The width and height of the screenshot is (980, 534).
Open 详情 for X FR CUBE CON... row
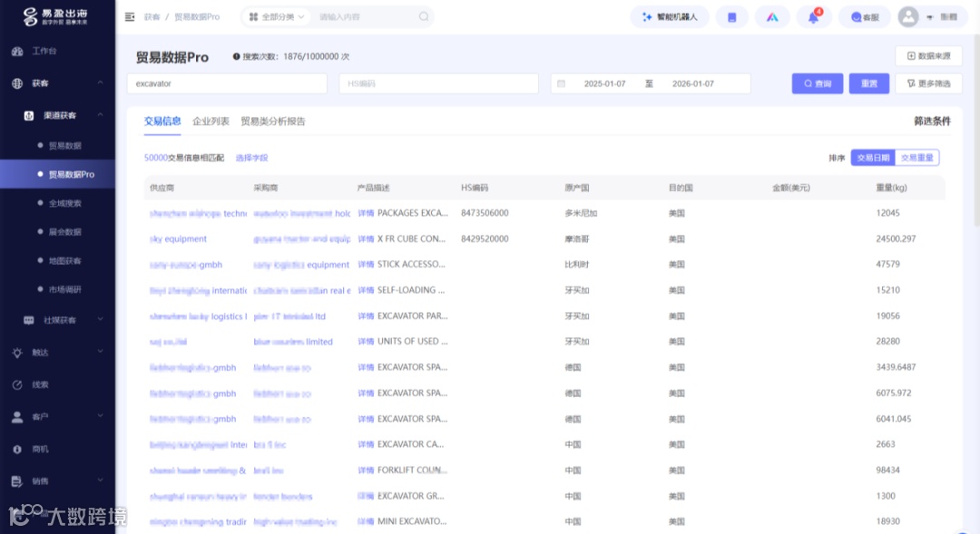[x=366, y=238]
